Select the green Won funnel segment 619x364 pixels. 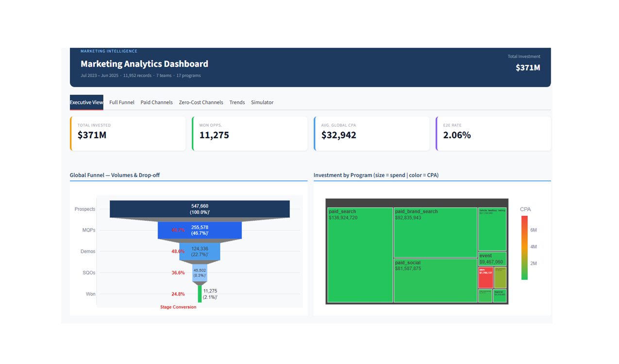tap(200, 294)
